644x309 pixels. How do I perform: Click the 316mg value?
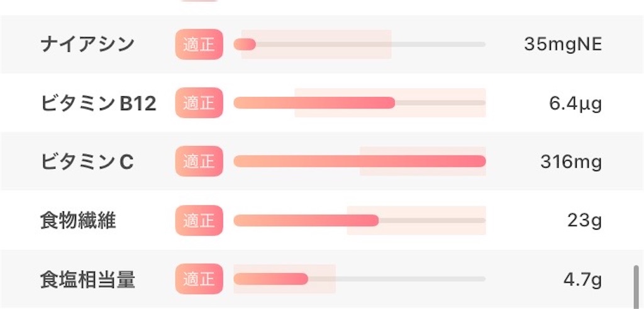click(x=571, y=163)
